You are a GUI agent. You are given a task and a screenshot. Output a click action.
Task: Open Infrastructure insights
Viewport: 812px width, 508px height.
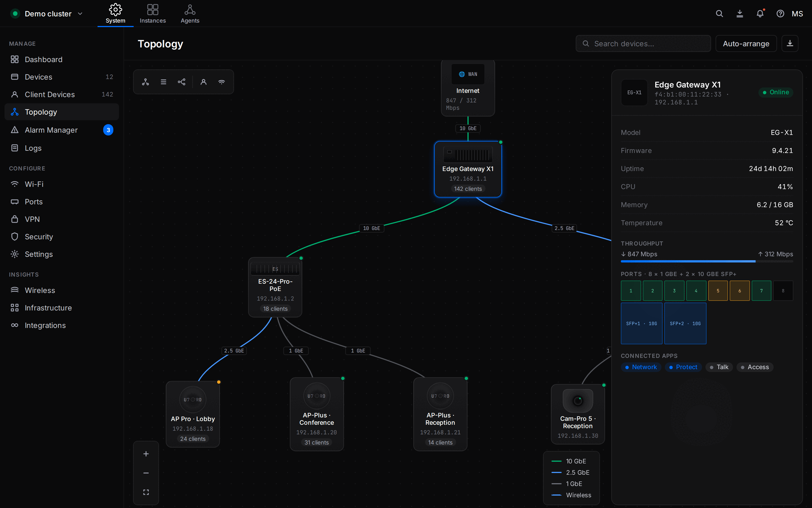point(62,308)
